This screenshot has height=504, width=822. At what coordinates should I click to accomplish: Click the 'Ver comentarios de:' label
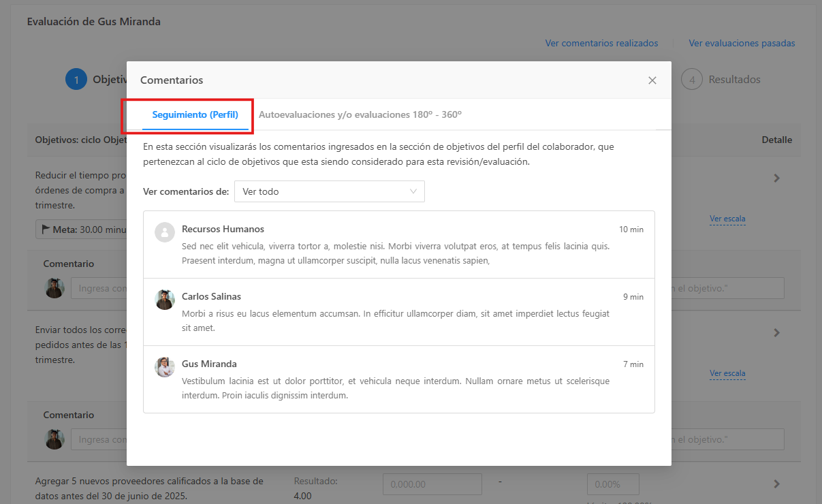186,191
